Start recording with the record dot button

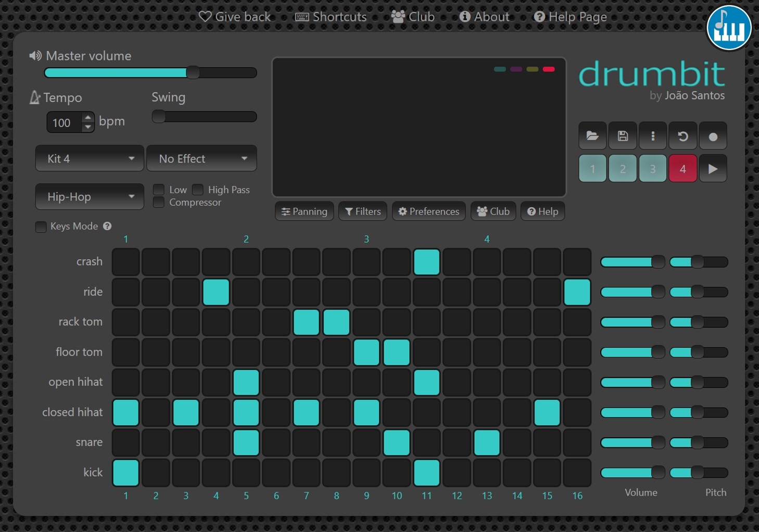713,136
